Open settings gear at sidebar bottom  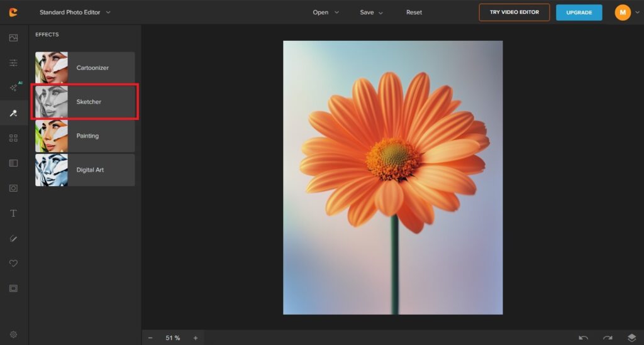(x=14, y=335)
